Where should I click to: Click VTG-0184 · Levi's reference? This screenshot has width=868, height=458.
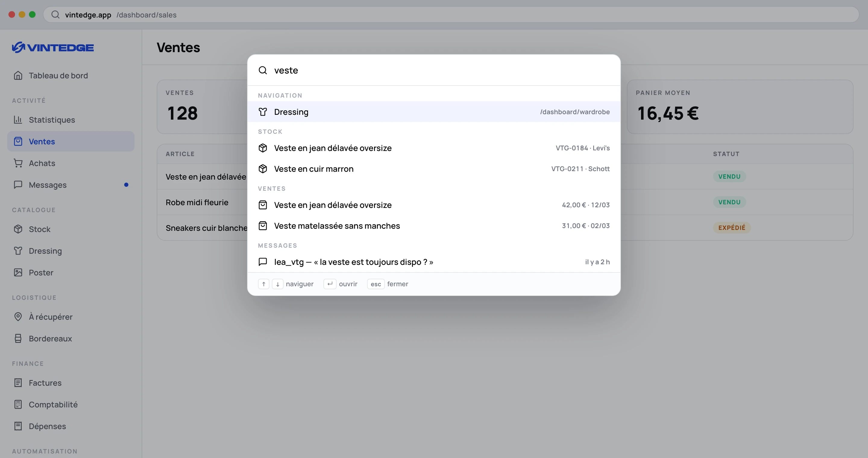pos(583,148)
